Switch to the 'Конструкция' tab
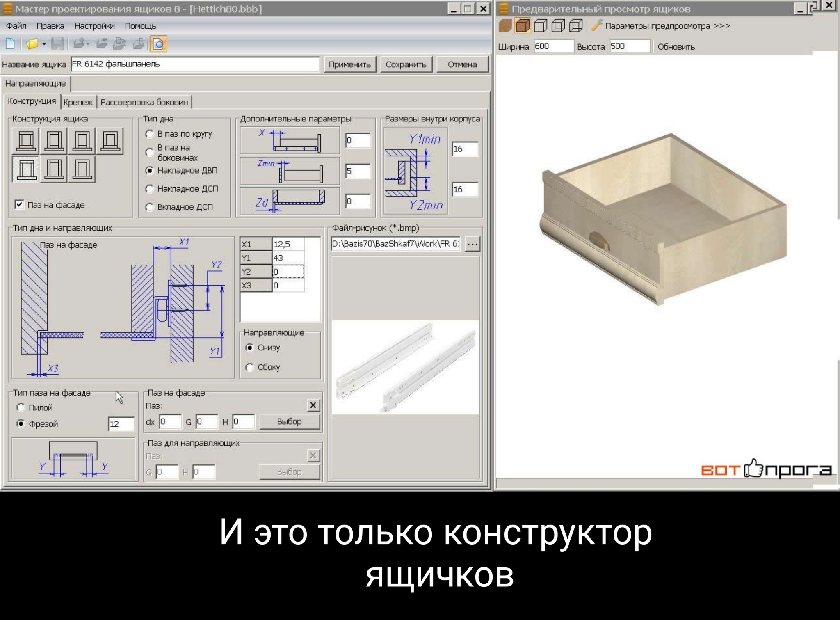Screen dimensions: 840x620 [32, 101]
